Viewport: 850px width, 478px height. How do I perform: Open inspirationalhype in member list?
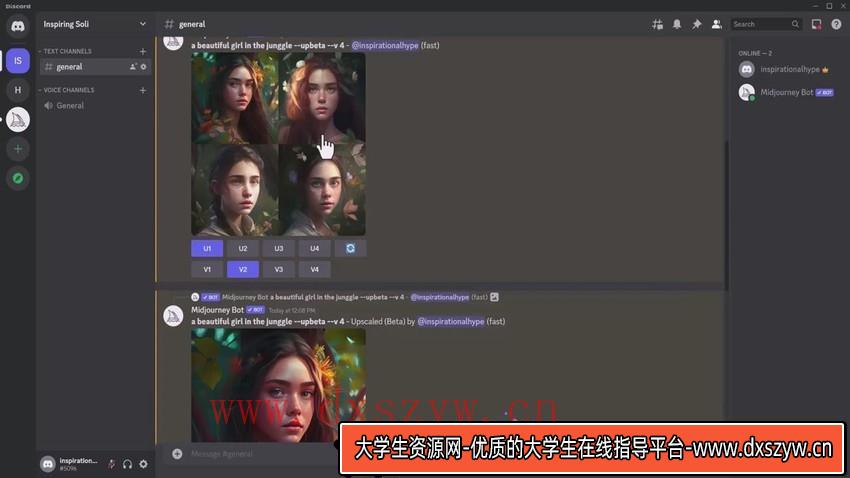coord(785,69)
